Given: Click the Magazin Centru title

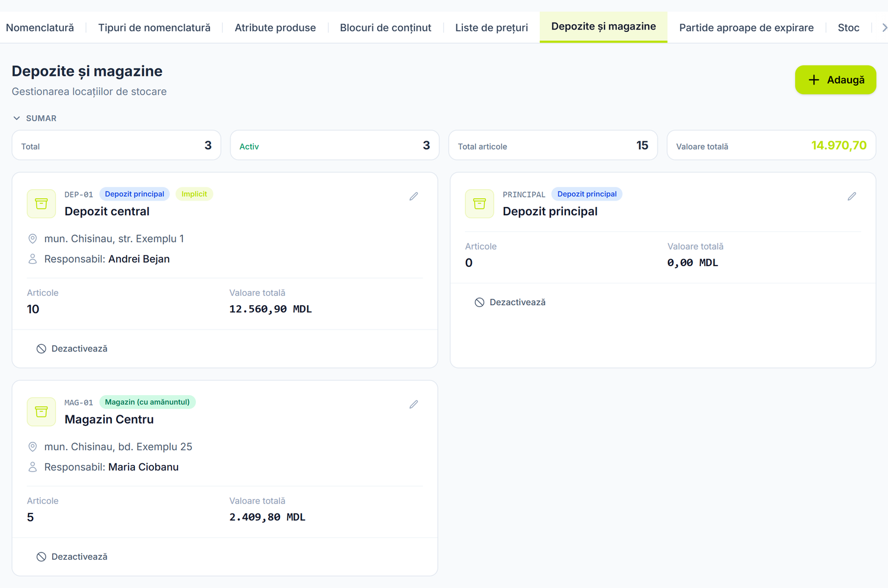Looking at the screenshot, I should click(x=109, y=419).
